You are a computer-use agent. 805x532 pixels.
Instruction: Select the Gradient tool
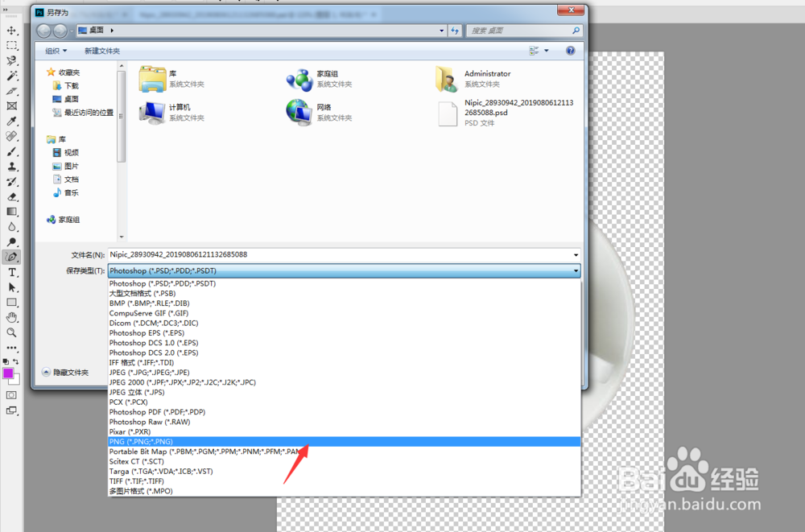[11, 212]
